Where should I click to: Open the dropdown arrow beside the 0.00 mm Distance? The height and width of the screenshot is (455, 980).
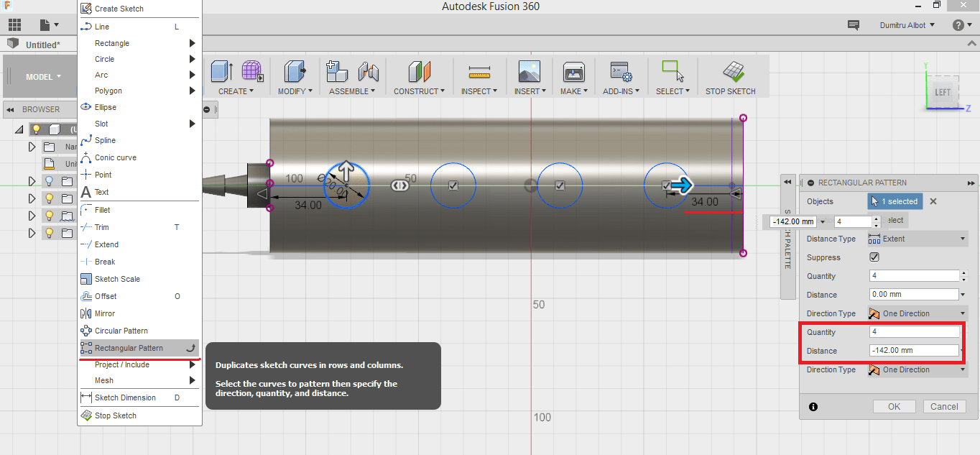coord(964,295)
